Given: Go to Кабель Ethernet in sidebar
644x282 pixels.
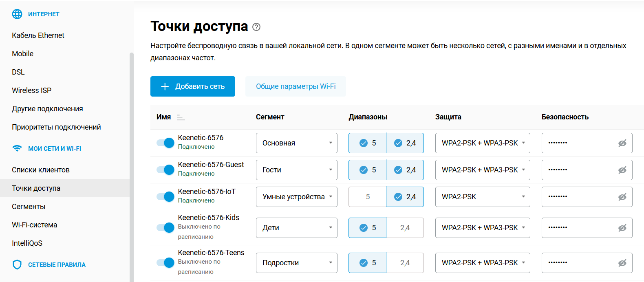Looking at the screenshot, I should pyautogui.click(x=38, y=35).
